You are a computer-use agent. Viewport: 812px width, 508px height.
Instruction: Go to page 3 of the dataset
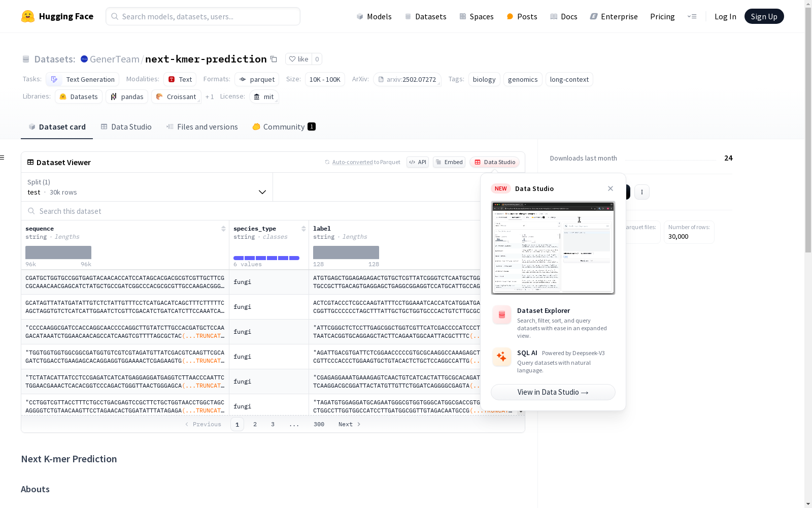pyautogui.click(x=273, y=424)
